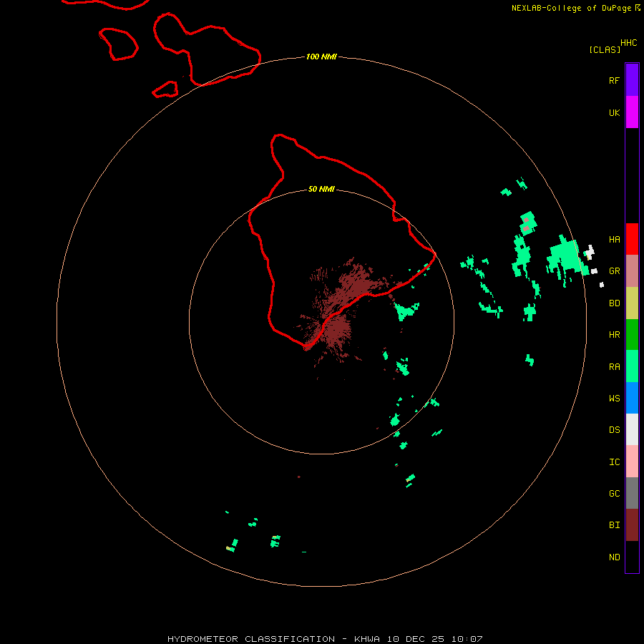The width and height of the screenshot is (644, 644).
Task: Click the HA red legend swatch
Action: click(x=632, y=239)
